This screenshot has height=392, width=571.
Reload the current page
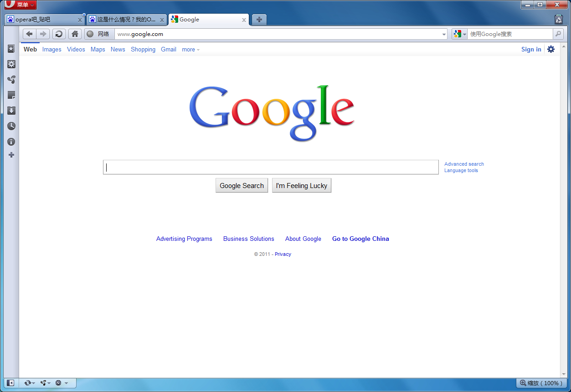pyautogui.click(x=59, y=34)
